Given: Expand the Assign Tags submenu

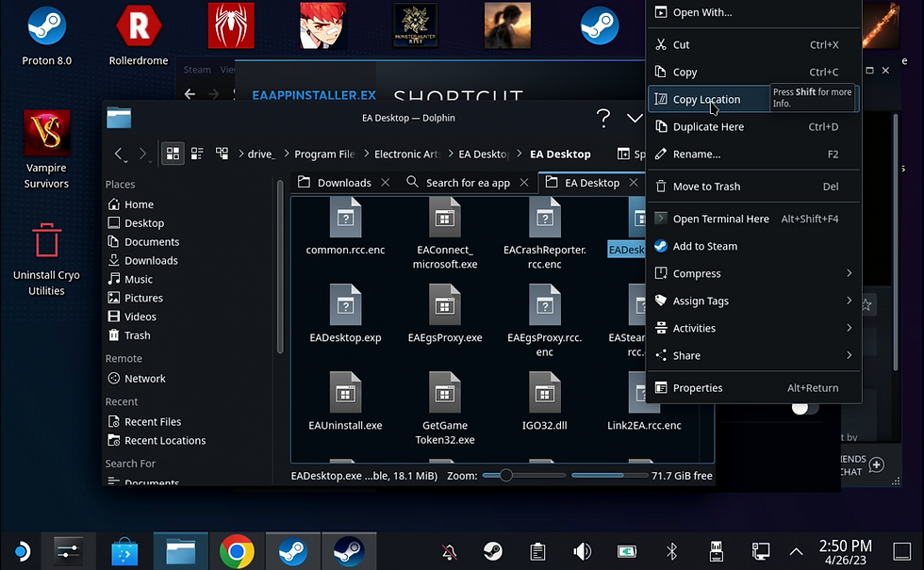Looking at the screenshot, I should (753, 301).
